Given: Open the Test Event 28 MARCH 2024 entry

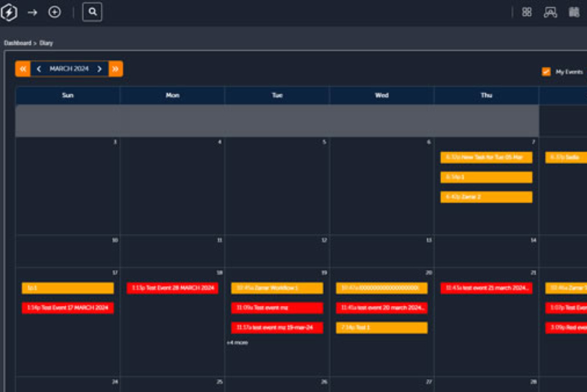Looking at the screenshot, I should point(172,288).
